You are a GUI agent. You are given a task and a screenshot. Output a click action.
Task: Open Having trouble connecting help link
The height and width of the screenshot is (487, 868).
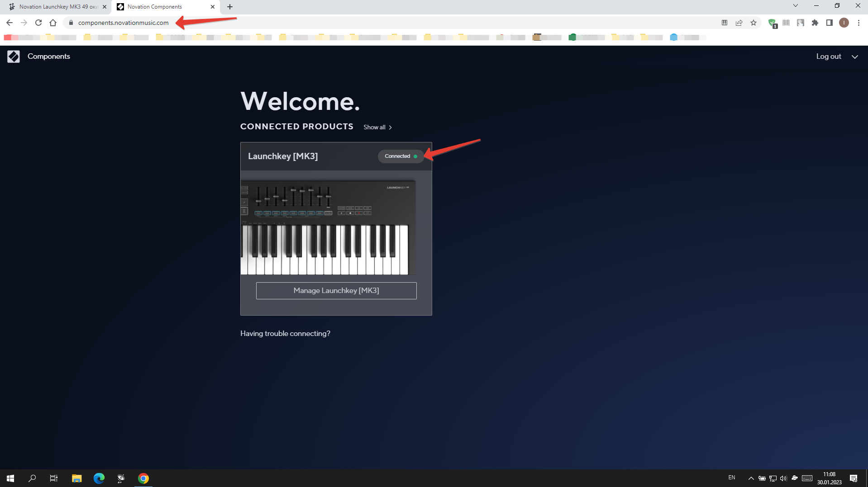pos(285,334)
